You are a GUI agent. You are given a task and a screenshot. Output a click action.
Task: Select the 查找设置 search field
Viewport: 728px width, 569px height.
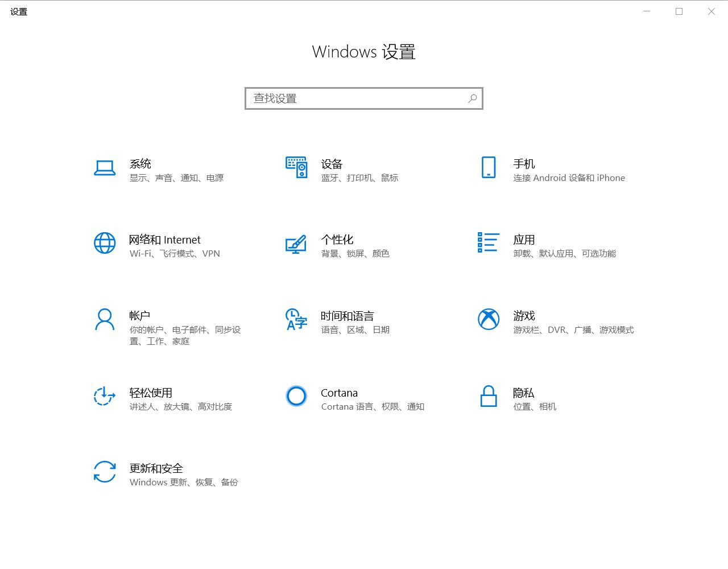353,98
